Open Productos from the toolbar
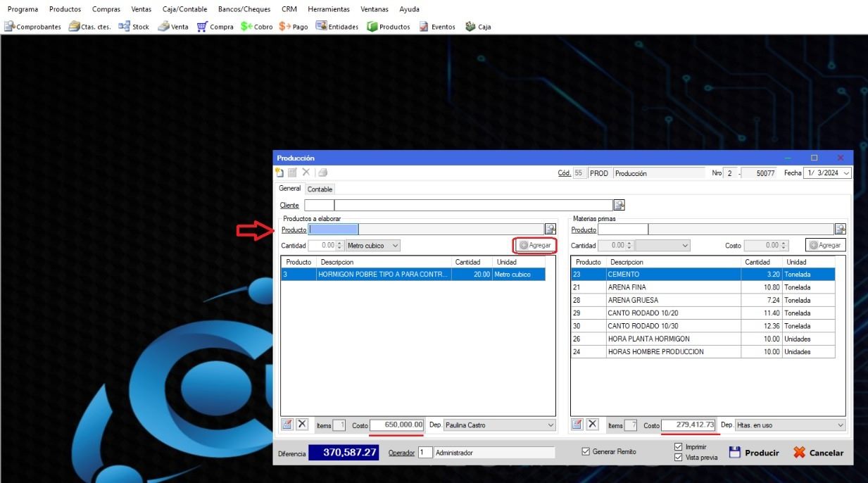868x483 pixels. pyautogui.click(x=388, y=27)
